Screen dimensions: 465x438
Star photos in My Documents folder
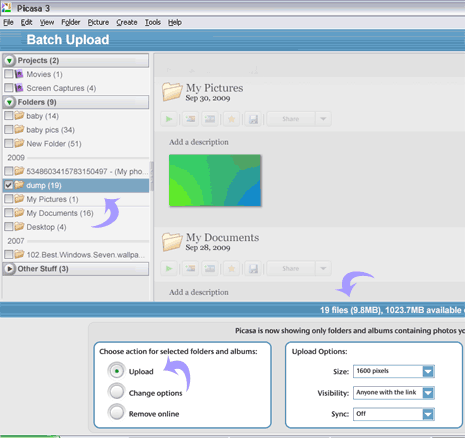(x=231, y=269)
